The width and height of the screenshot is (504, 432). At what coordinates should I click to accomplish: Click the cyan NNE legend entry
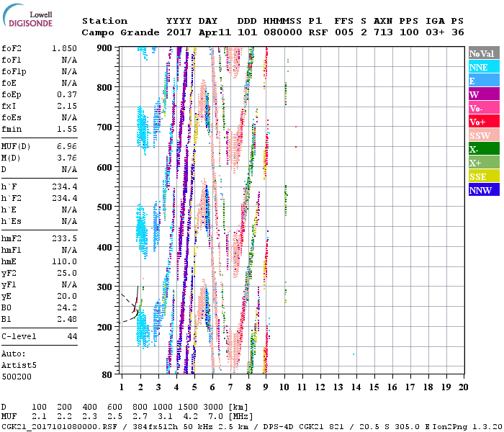[483, 67]
